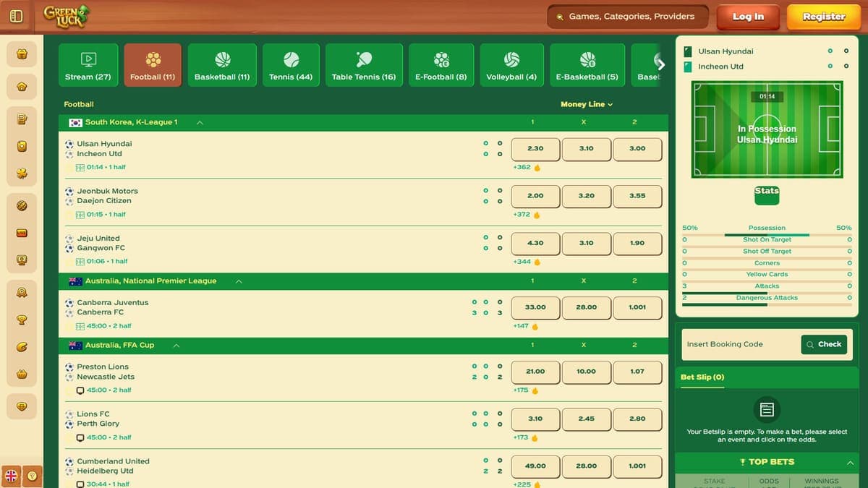Open the sidebar menu toggle icon
The image size is (868, 488).
point(17,16)
